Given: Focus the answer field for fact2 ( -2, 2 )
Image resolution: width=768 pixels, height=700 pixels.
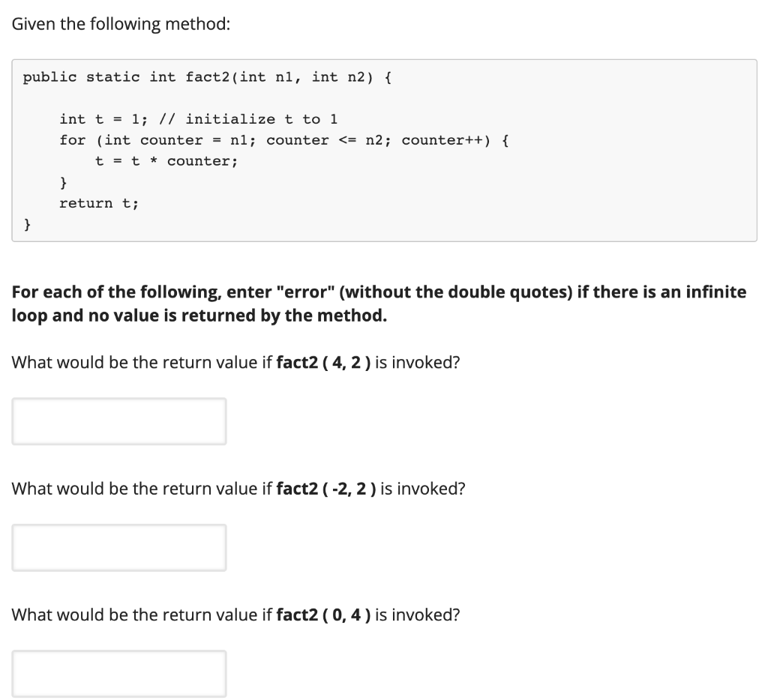Looking at the screenshot, I should (119, 547).
